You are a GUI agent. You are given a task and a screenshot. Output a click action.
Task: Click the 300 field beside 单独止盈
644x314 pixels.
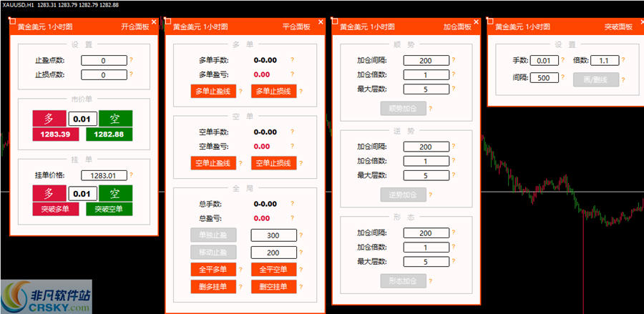273,235
